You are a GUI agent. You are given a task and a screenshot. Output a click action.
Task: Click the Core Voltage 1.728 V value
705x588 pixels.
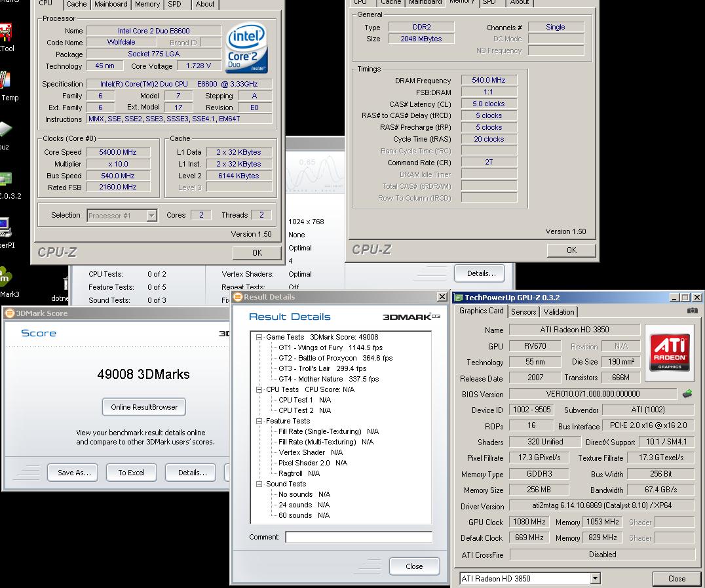click(199, 66)
